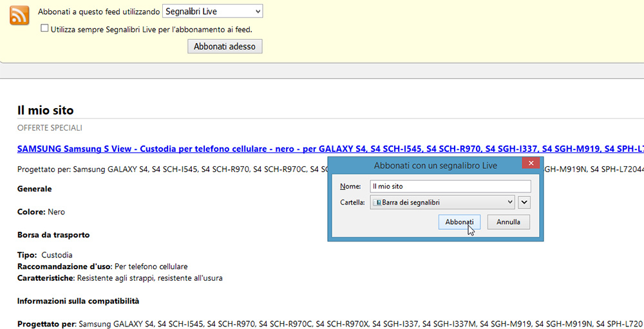
Task: Confirm subscription with the Abbonati button
Action: pyautogui.click(x=459, y=221)
